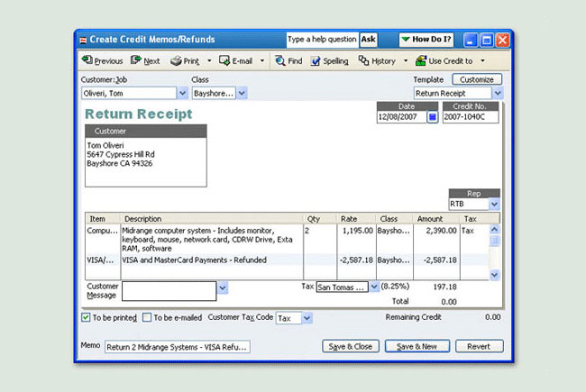This screenshot has width=586, height=392.
Task: Expand the Template dropdown for Return Receipt
Action: (x=498, y=93)
